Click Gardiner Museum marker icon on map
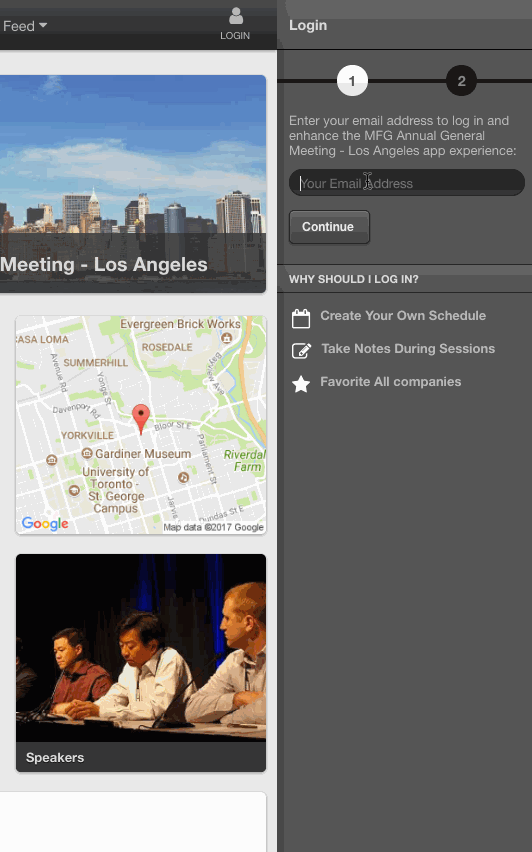Image resolution: width=532 pixels, height=852 pixels. click(87, 453)
